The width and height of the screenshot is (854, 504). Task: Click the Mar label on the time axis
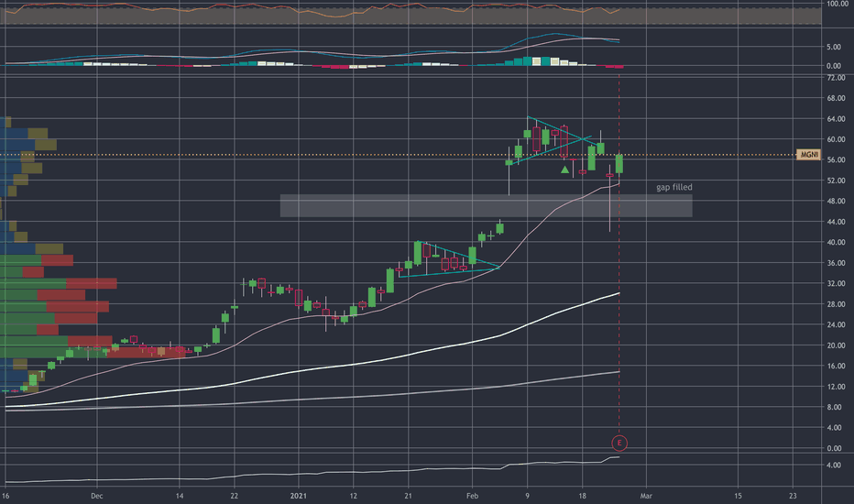coord(646,496)
